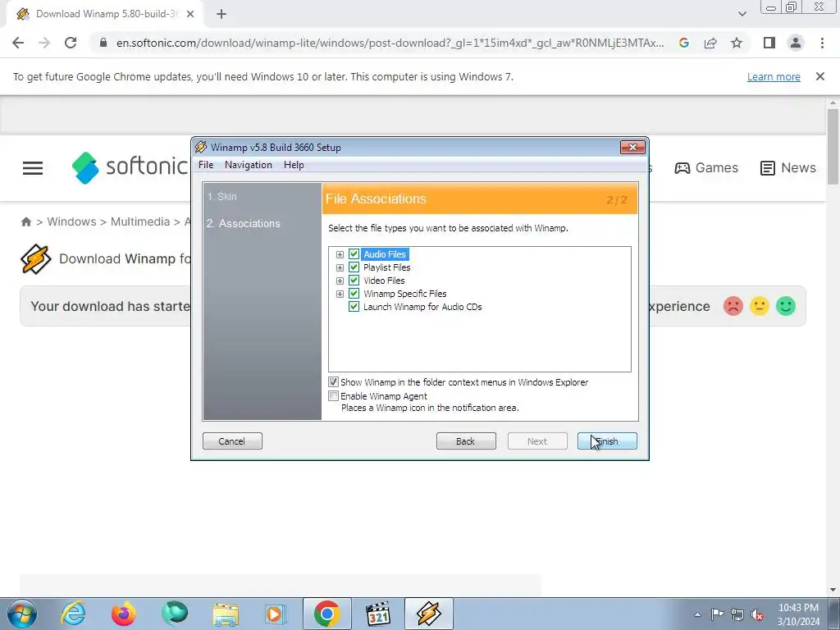840x630 pixels.
Task: Uncheck Winamp Specific Files checkbox
Action: coord(354,294)
